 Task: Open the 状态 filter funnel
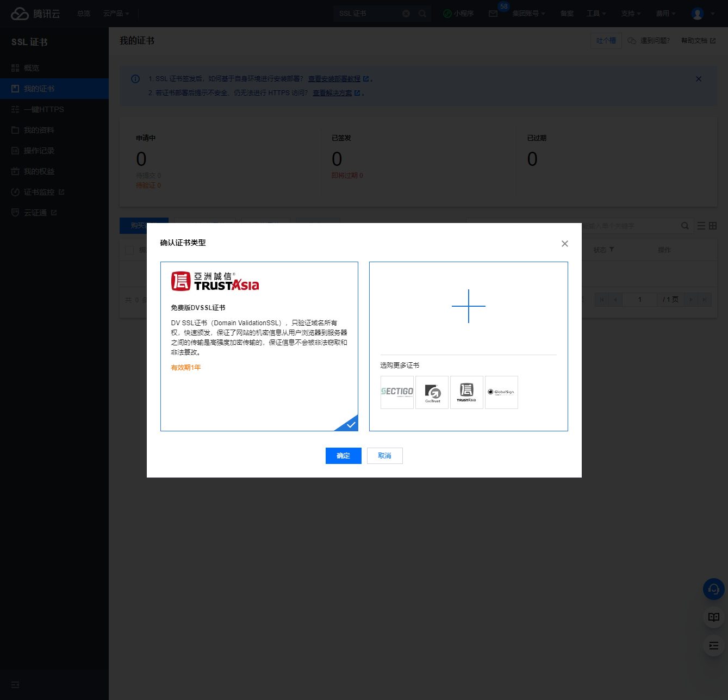click(612, 250)
